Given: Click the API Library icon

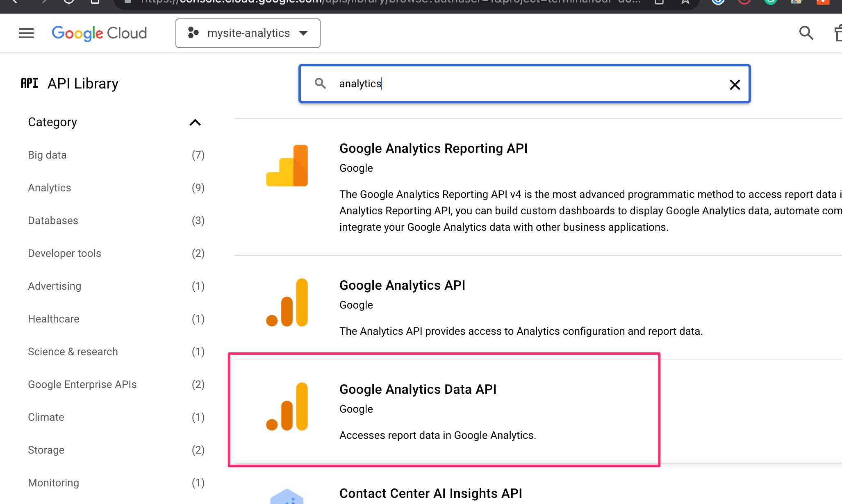Looking at the screenshot, I should 30,83.
